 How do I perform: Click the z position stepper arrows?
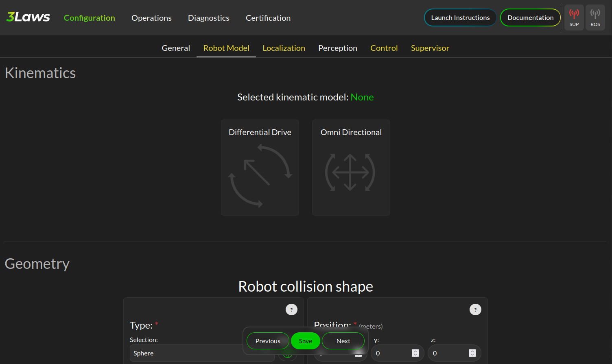tap(472, 353)
